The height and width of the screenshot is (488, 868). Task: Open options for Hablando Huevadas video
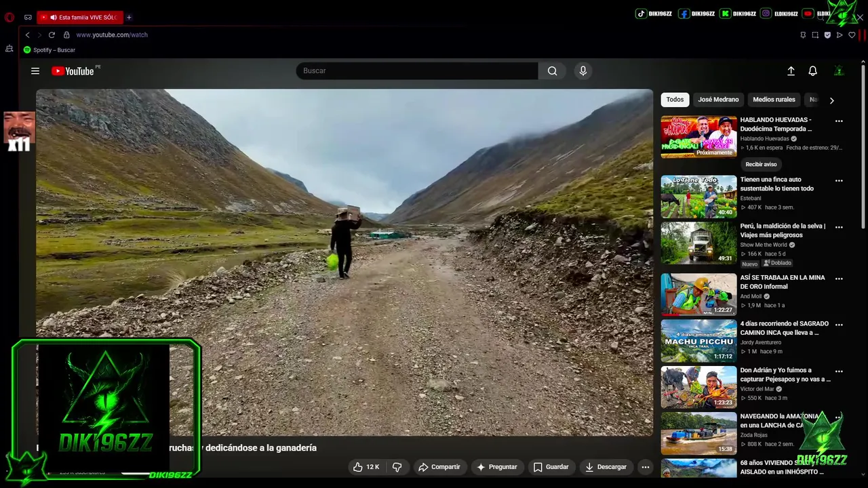839,121
